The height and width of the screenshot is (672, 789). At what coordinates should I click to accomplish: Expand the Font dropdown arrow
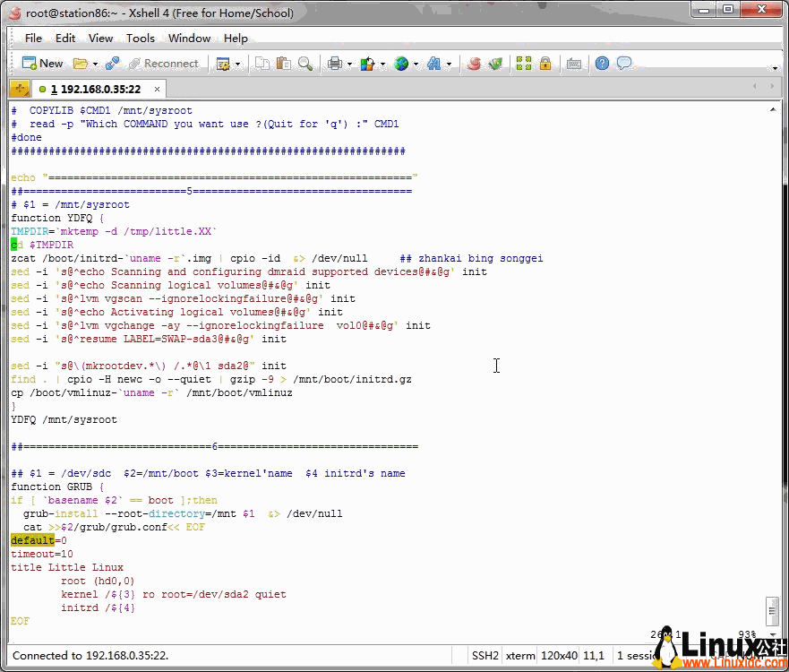point(449,64)
